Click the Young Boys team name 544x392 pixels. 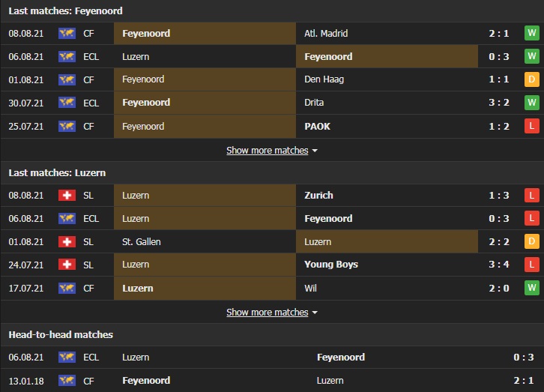[x=331, y=265]
